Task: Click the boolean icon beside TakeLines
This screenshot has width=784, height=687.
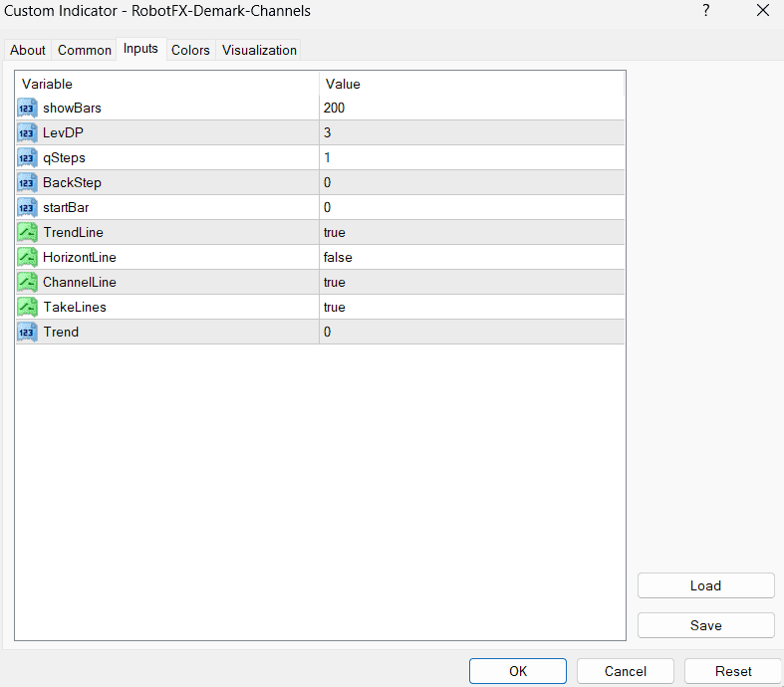Action: click(27, 308)
